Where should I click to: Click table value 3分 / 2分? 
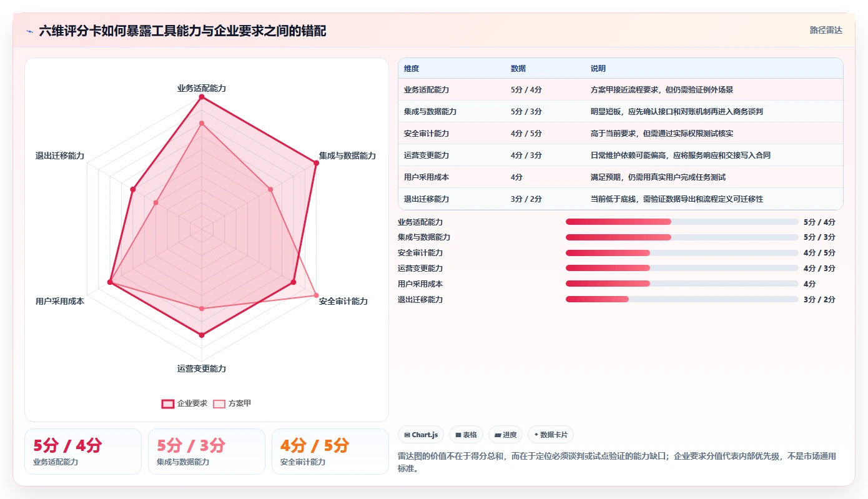pyautogui.click(x=526, y=199)
